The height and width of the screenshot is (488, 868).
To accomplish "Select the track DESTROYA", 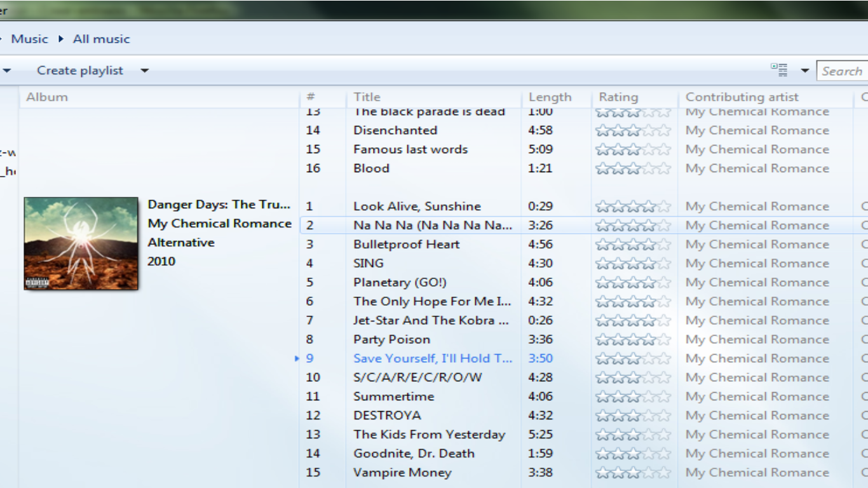I will (387, 416).
